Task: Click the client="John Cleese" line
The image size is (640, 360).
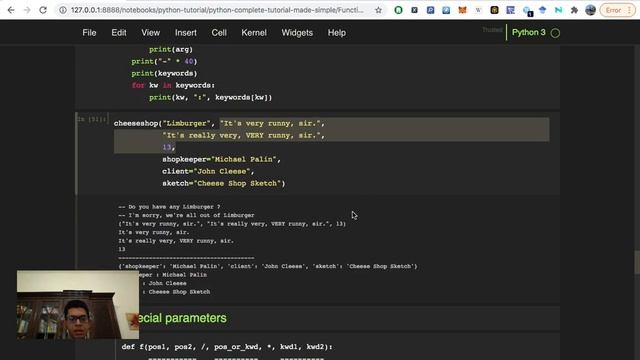Action: 208,171
